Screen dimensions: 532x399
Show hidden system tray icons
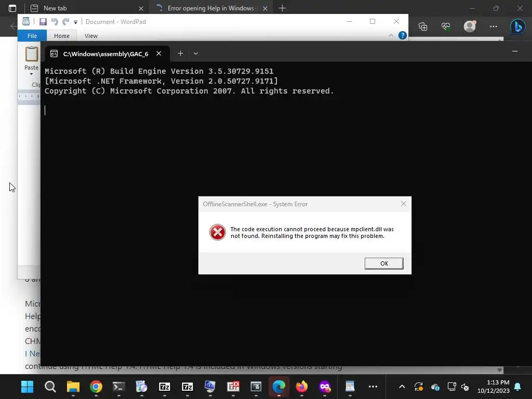click(402, 387)
